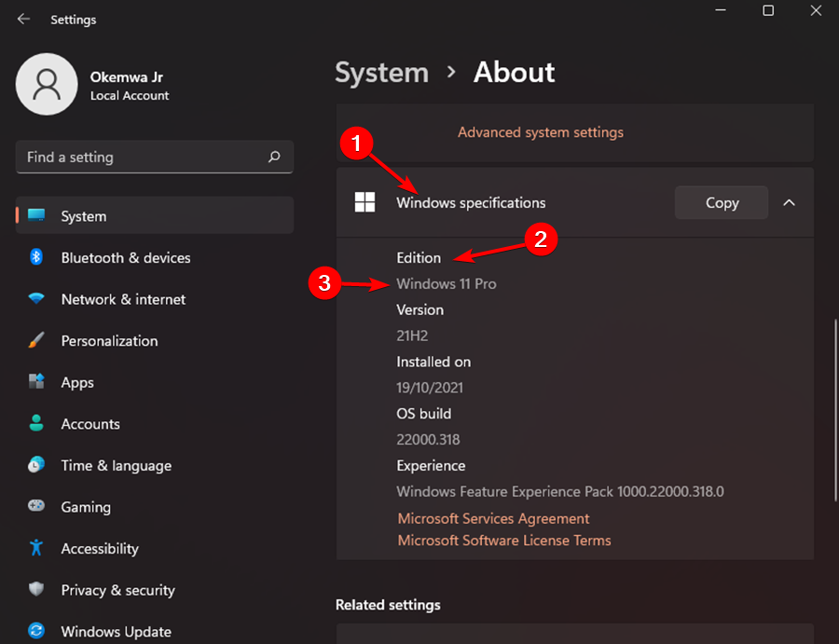
Task: Click the Accessibility icon
Action: click(34, 548)
